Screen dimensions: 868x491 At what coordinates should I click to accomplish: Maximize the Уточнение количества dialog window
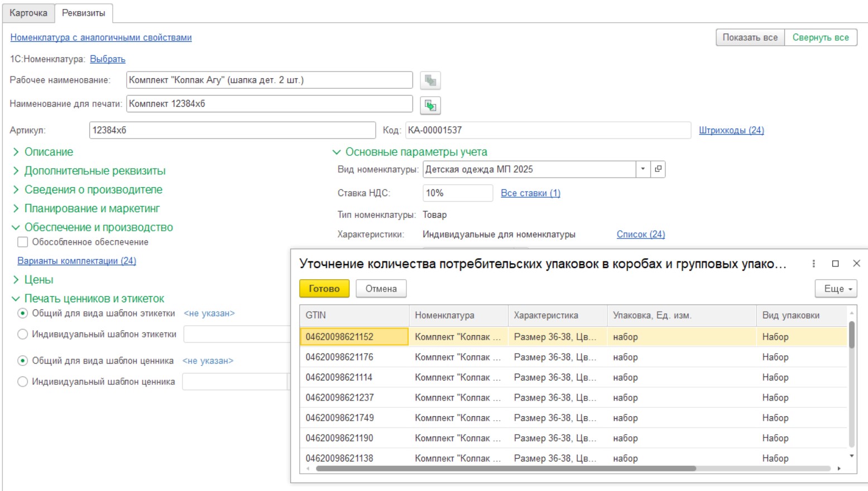click(x=835, y=264)
